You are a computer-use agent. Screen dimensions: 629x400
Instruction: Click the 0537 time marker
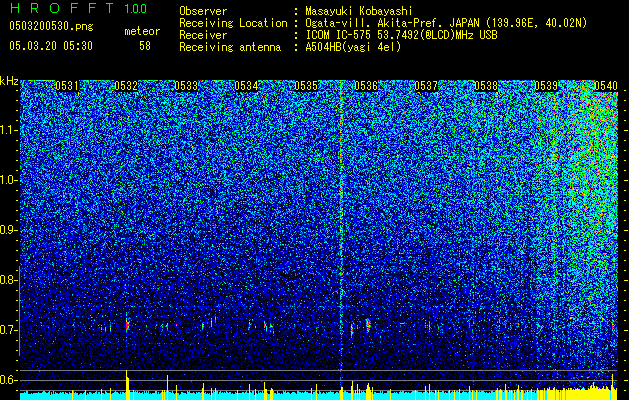point(426,86)
